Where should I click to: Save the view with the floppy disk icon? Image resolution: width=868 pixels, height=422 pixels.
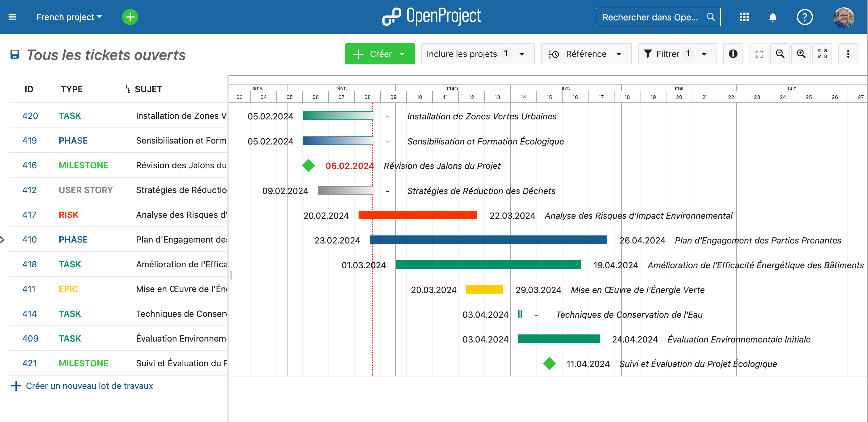click(x=15, y=55)
